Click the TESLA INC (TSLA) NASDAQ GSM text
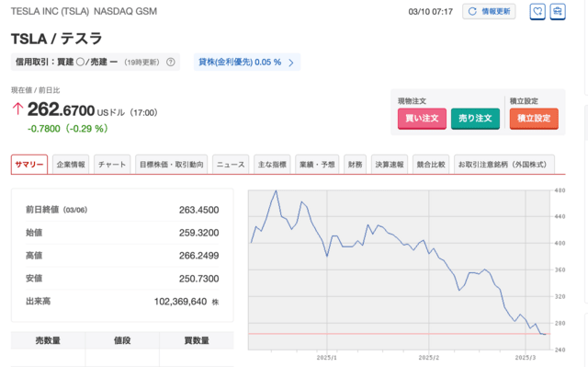Image resolution: width=588 pixels, height=367 pixels. click(84, 11)
